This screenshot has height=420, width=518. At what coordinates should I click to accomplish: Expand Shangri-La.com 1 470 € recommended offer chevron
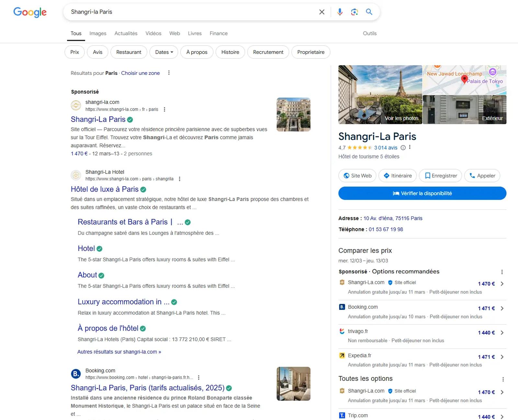click(x=502, y=284)
